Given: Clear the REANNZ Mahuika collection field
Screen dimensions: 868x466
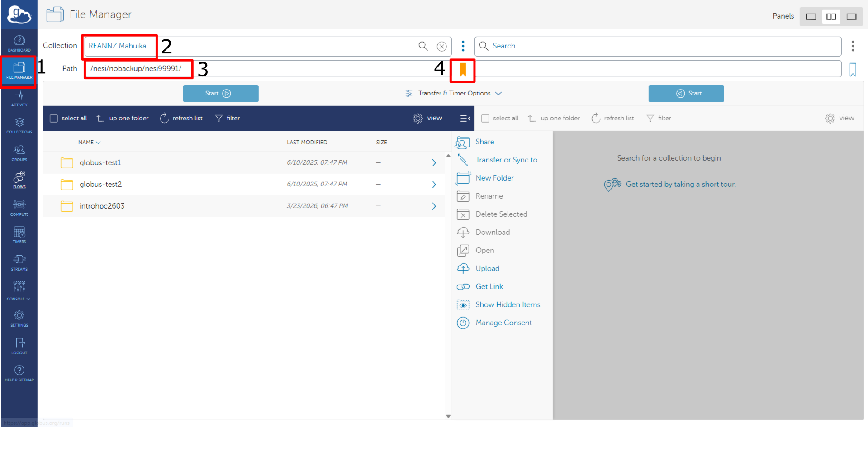Looking at the screenshot, I should click(x=442, y=47).
